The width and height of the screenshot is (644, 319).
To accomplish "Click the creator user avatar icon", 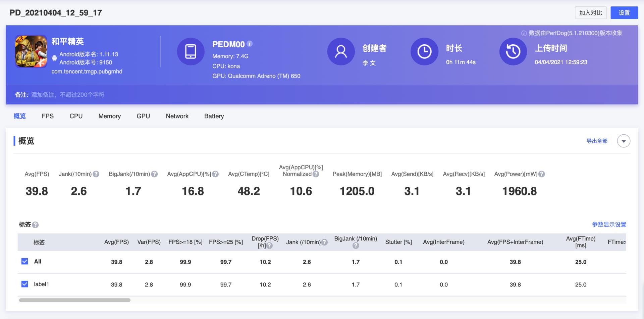I will pos(341,52).
